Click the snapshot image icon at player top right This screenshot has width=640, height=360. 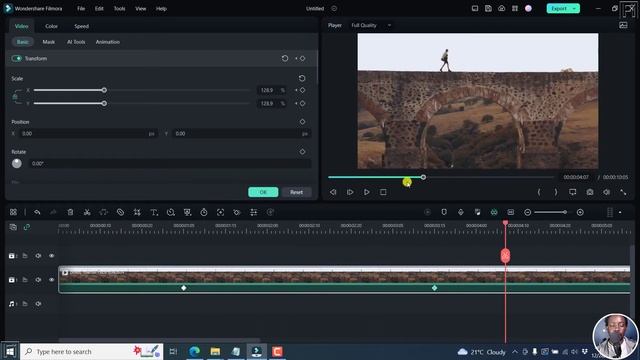pyautogui.click(x=623, y=25)
